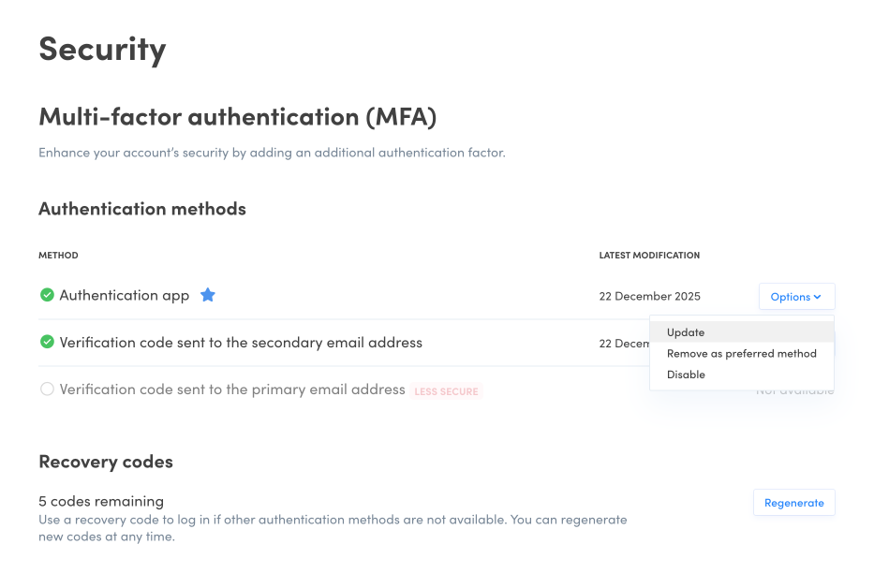Click the LESS SECURE badge

click(x=446, y=391)
